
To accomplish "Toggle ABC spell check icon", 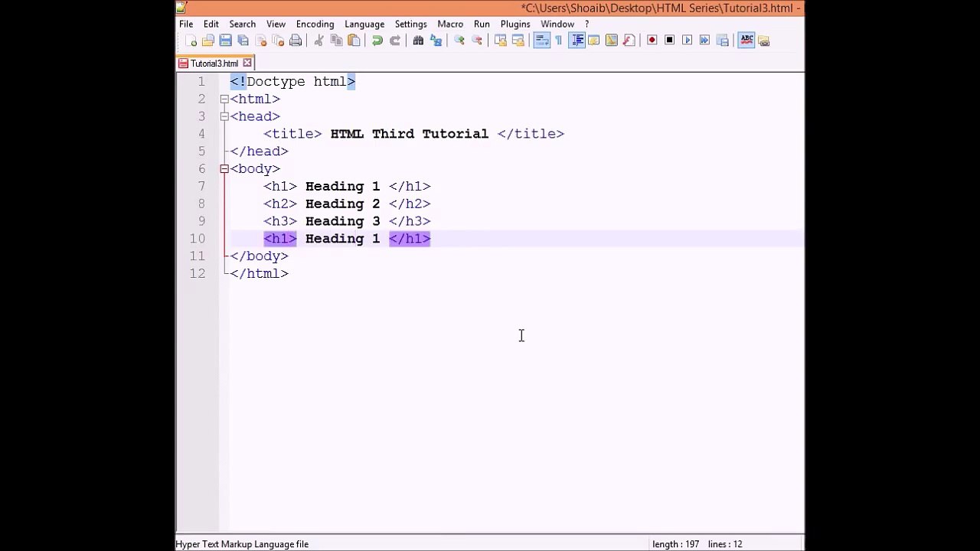I will [746, 41].
